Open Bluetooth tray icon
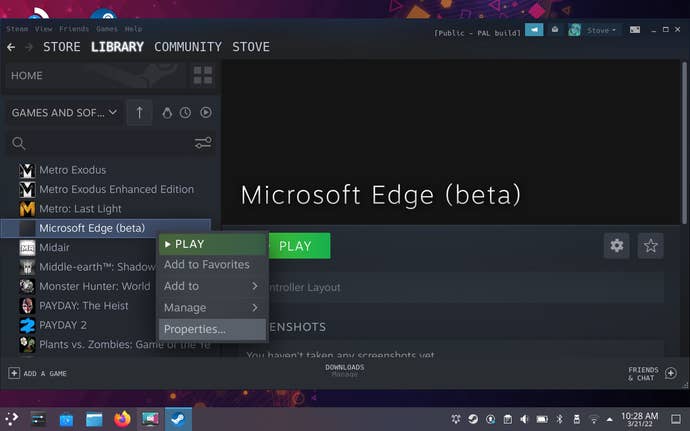The width and height of the screenshot is (690, 431). (x=559, y=419)
